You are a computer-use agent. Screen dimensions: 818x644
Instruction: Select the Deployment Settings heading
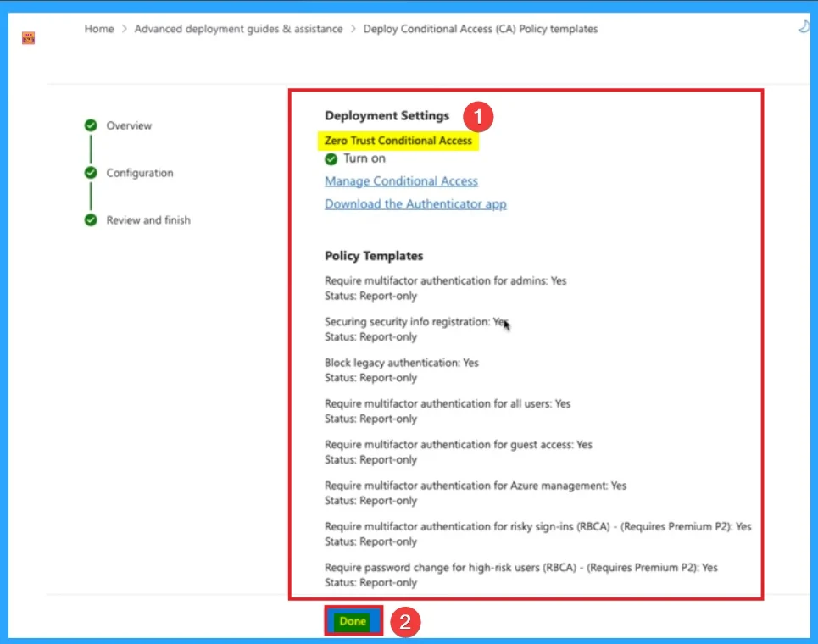click(387, 115)
